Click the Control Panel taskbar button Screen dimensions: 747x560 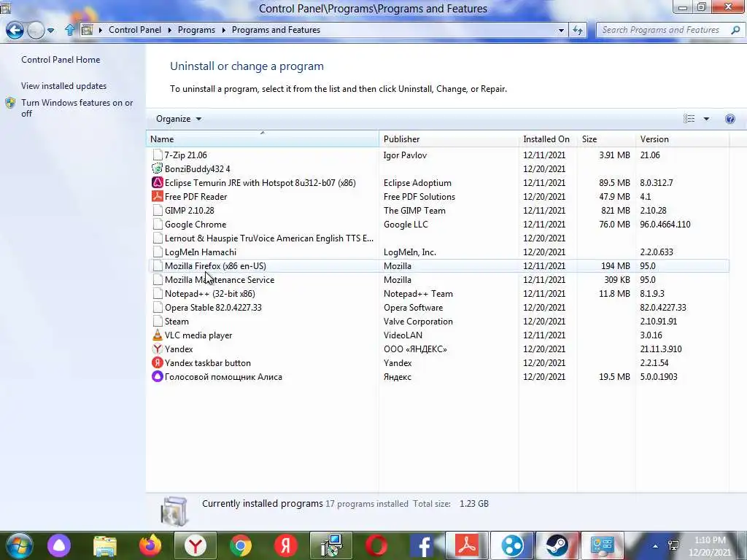(x=602, y=545)
